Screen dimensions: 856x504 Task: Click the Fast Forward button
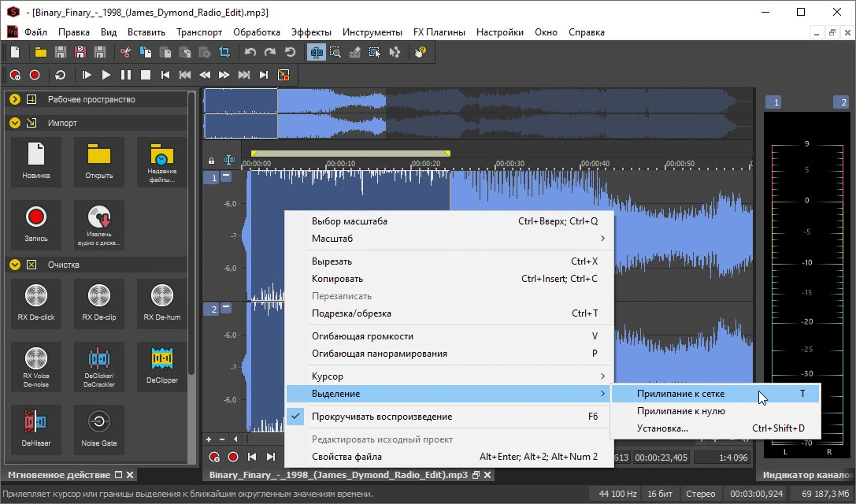[x=224, y=75]
